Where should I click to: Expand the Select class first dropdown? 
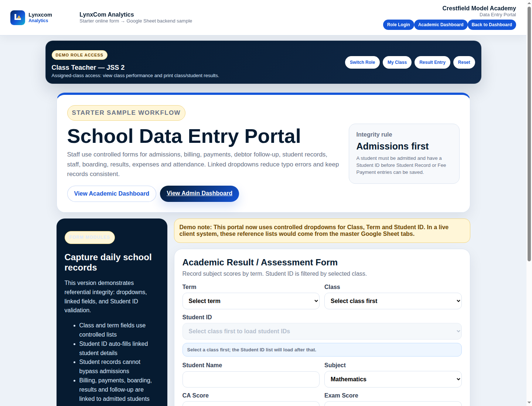[393, 301]
